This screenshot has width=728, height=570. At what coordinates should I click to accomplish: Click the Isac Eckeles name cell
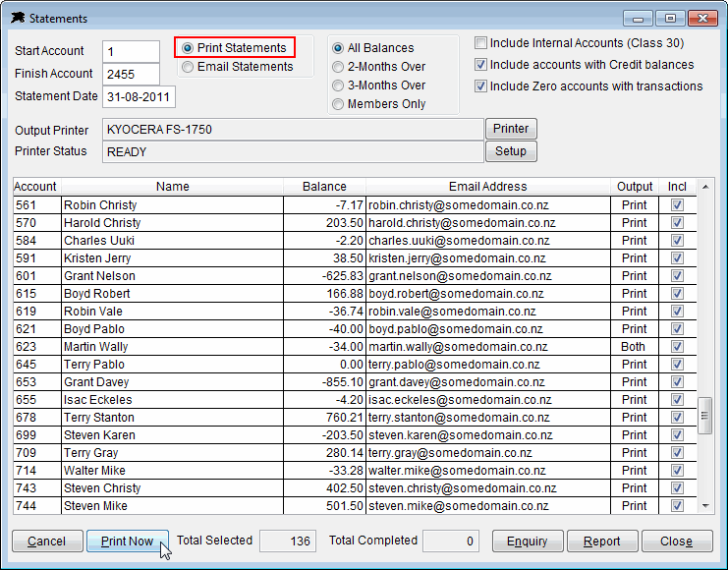tap(172, 400)
